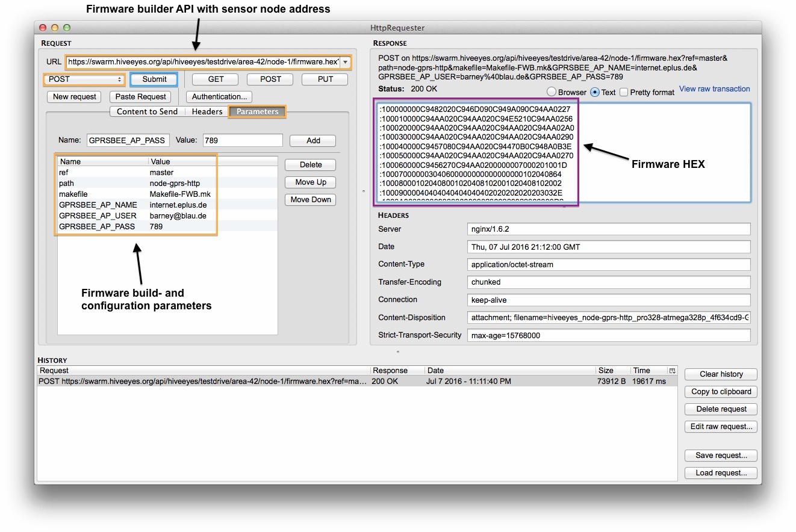Click the Clear history button

[x=721, y=374]
